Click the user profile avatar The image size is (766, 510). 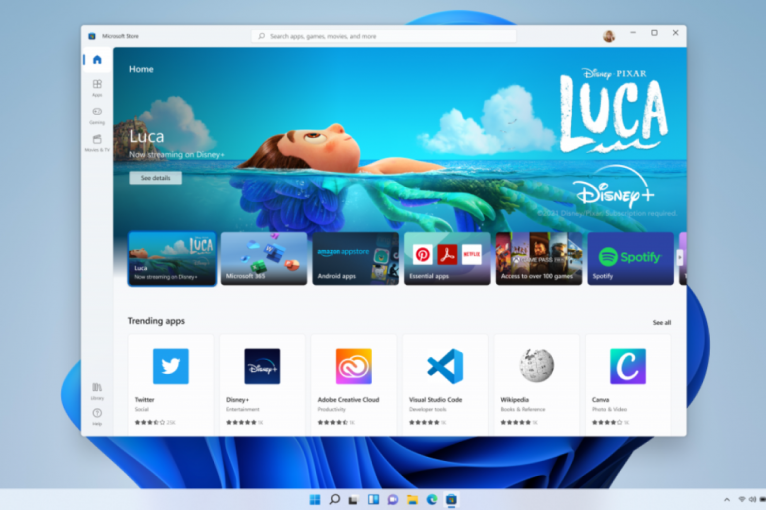pyautogui.click(x=609, y=36)
